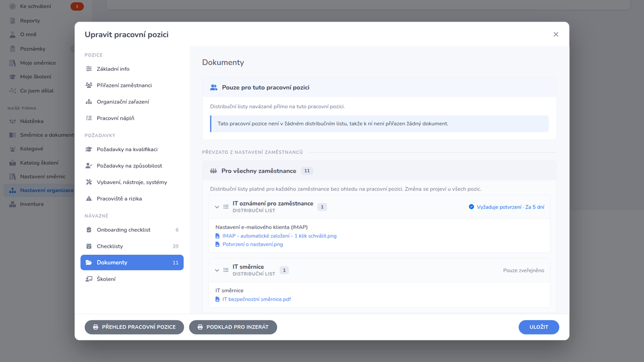Viewport: 644px width, 362px height.
Task: Click the Dokumenty folder icon in sidebar
Action: point(89,263)
